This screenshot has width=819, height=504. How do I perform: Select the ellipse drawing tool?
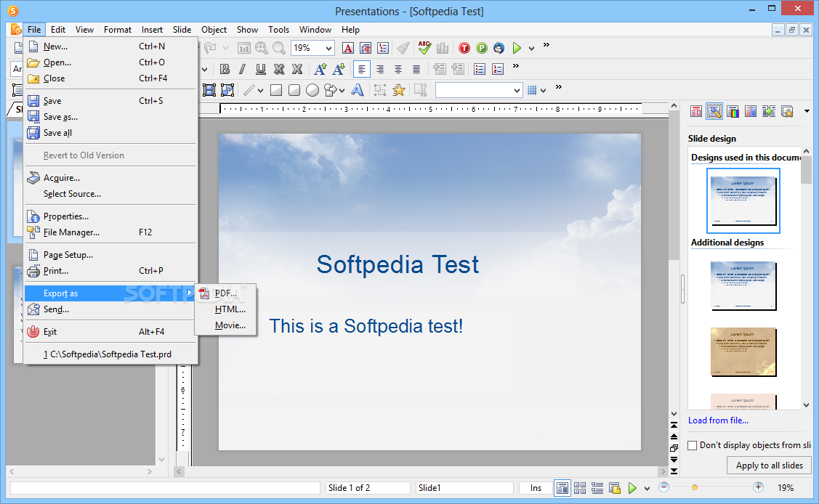coord(312,90)
